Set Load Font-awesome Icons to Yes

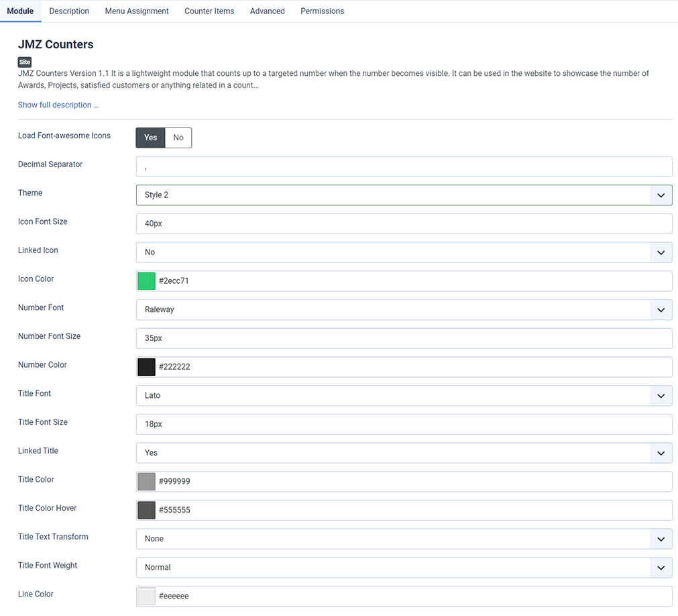(150, 138)
